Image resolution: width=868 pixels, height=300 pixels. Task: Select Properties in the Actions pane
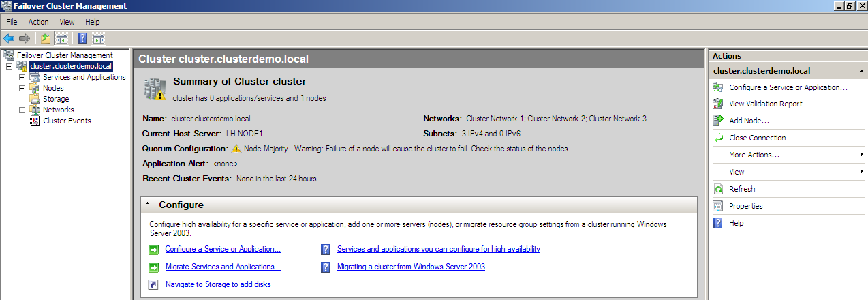(746, 206)
